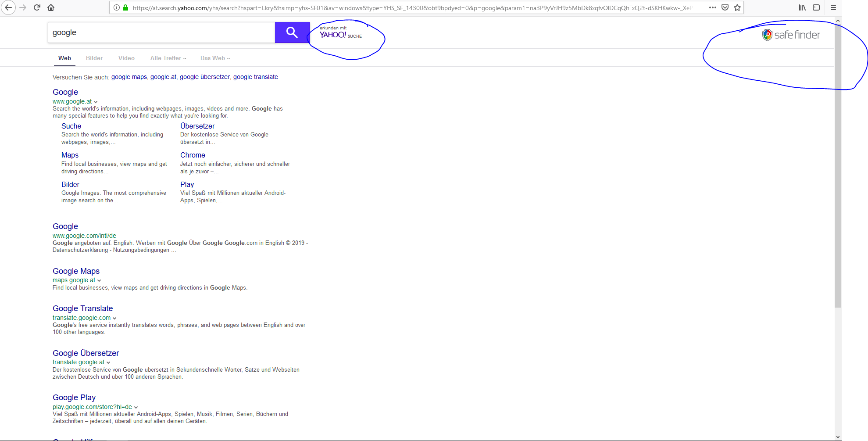
Task: Open the Google Übersetzer result title
Action: 86,353
